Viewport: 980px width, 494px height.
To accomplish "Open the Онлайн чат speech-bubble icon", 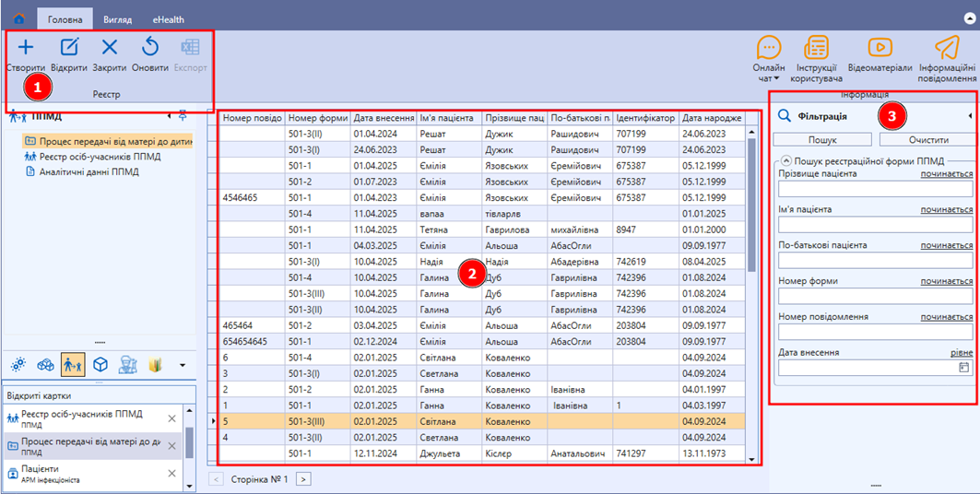I will 769,47.
